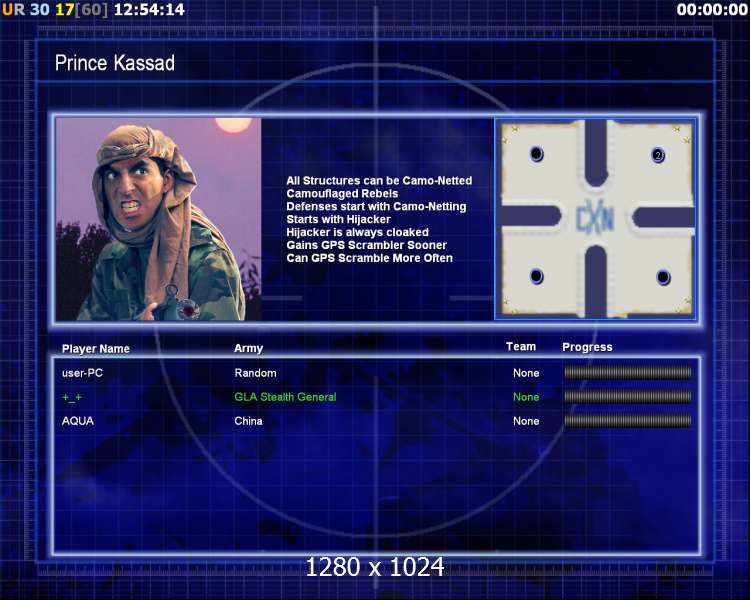Screen dimensions: 750x600
Task: Click the CXN logo on the minimap
Action: pyautogui.click(x=594, y=220)
